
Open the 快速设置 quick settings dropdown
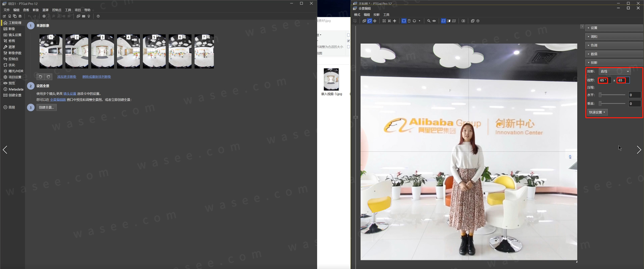pos(597,112)
